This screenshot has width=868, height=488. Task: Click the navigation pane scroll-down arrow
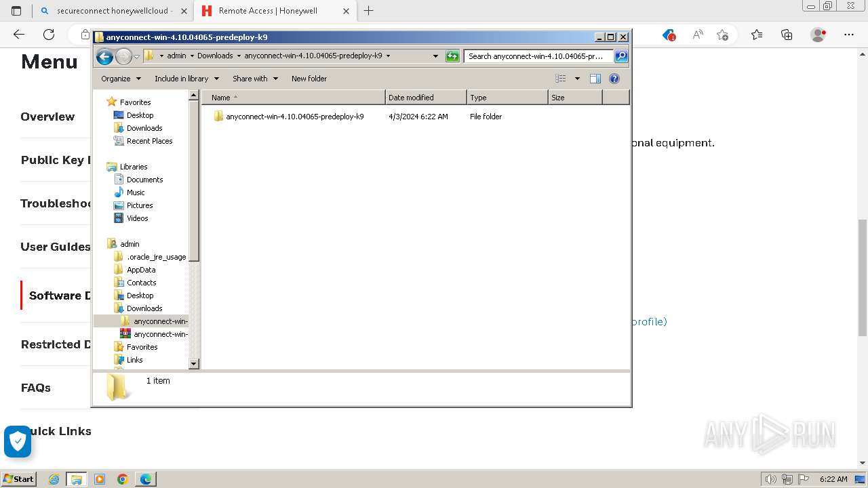(194, 364)
